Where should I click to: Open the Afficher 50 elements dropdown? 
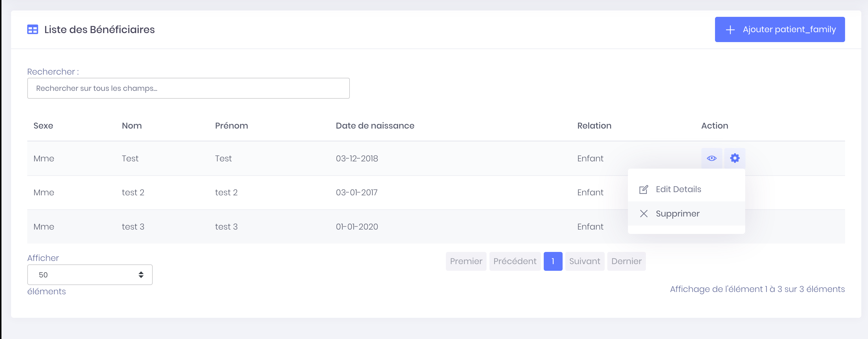point(89,275)
